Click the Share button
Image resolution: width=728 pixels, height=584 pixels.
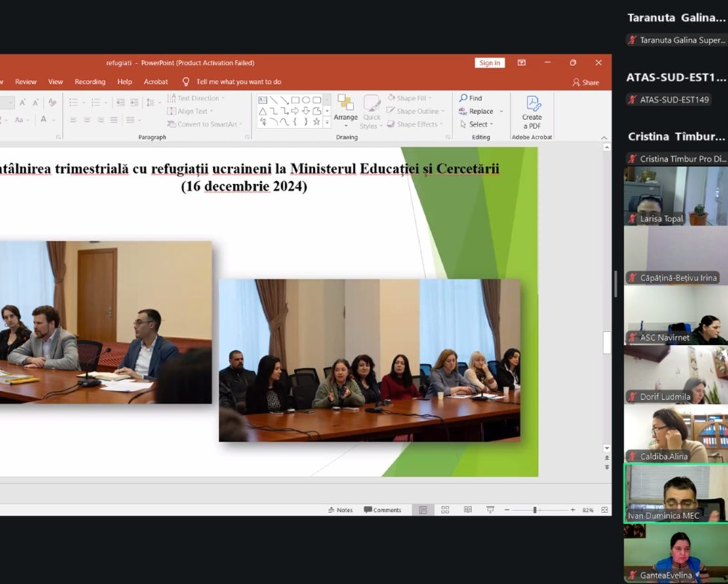(x=586, y=83)
